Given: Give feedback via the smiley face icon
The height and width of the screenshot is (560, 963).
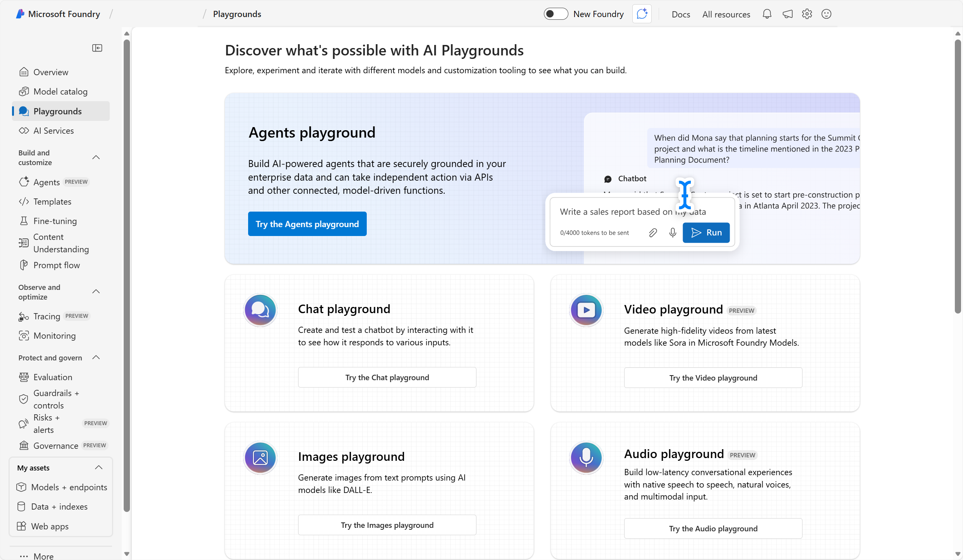Looking at the screenshot, I should point(826,14).
